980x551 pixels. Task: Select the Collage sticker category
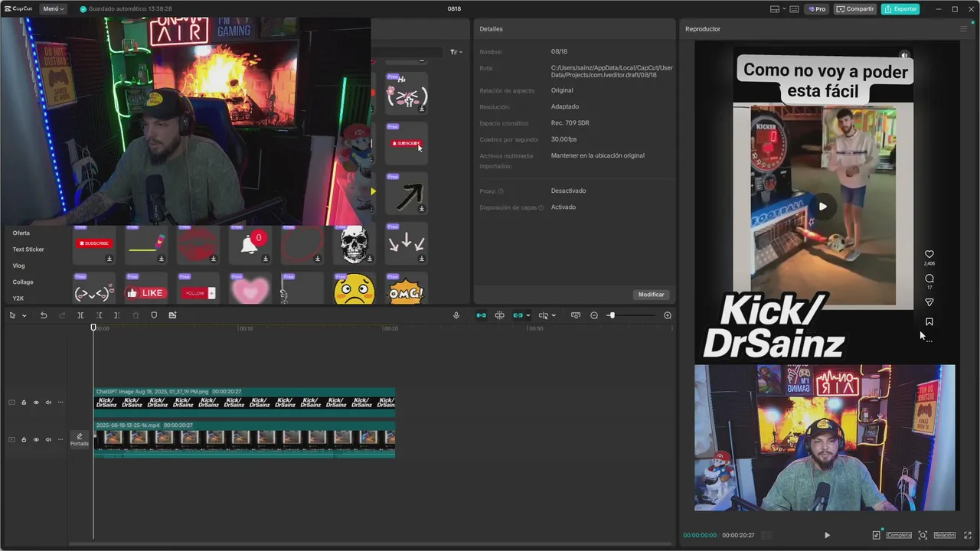23,282
